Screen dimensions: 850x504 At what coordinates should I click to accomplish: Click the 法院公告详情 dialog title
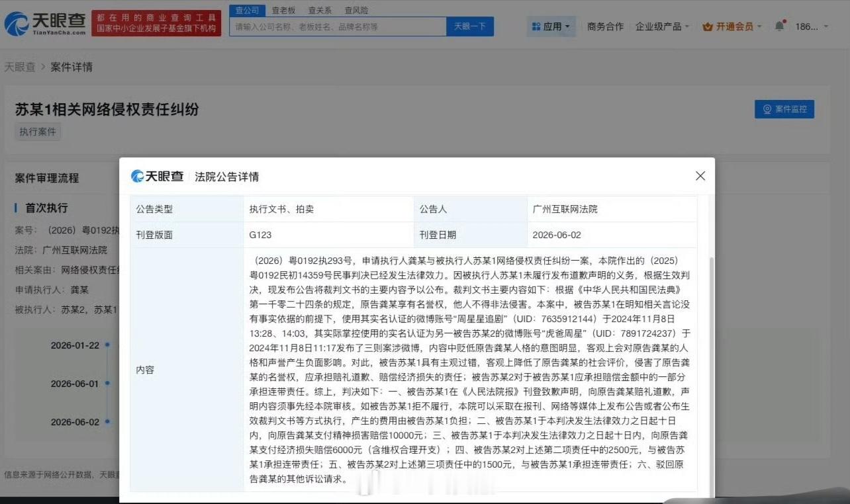pos(227,177)
